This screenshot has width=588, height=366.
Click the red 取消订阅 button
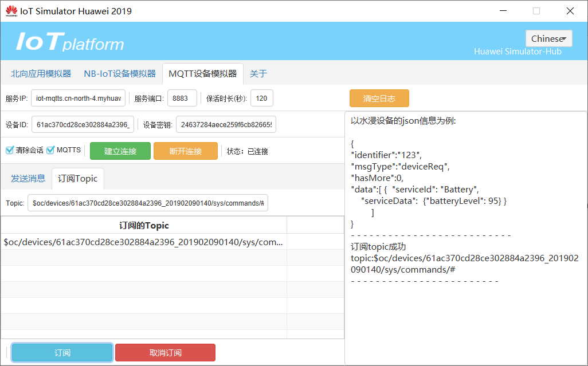pyautogui.click(x=166, y=352)
